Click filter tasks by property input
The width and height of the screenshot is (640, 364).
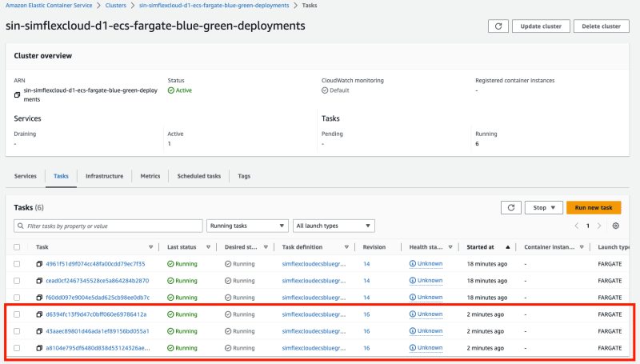point(108,226)
